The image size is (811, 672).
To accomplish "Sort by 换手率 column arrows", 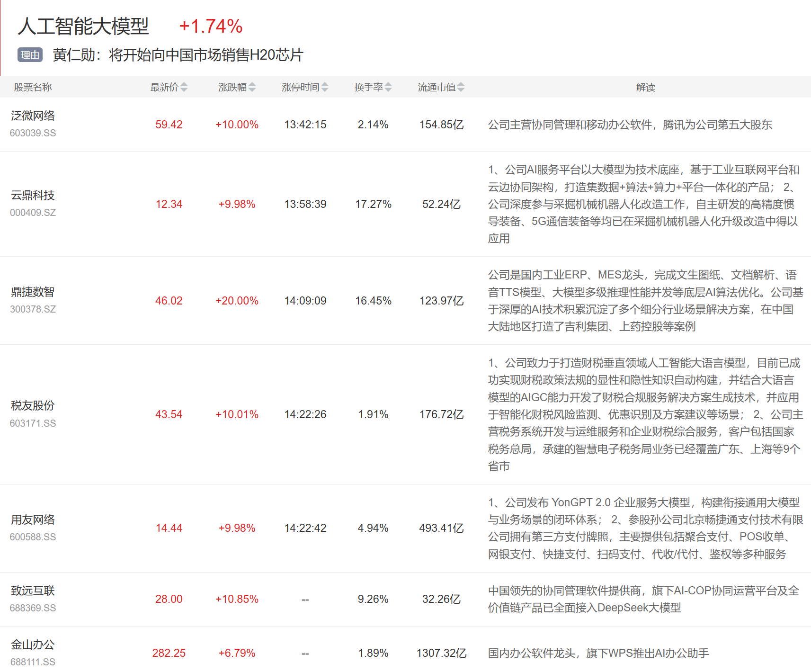I will pos(388,87).
